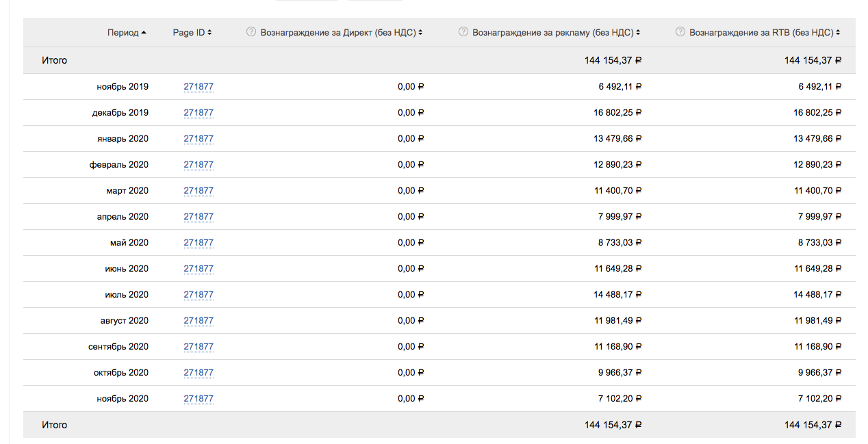This screenshot has height=444, width=868.
Task: Open Page ID 271877 for ноябрь 2019
Action: click(x=199, y=87)
